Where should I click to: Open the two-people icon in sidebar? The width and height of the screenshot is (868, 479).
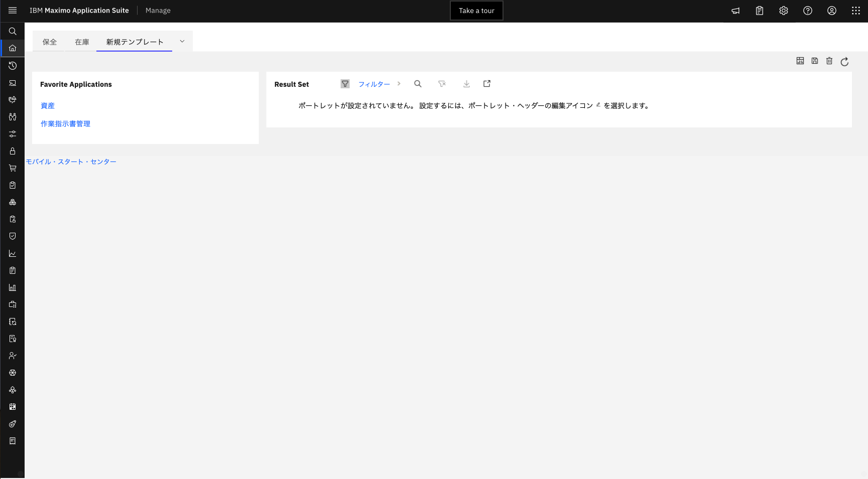tap(13, 117)
